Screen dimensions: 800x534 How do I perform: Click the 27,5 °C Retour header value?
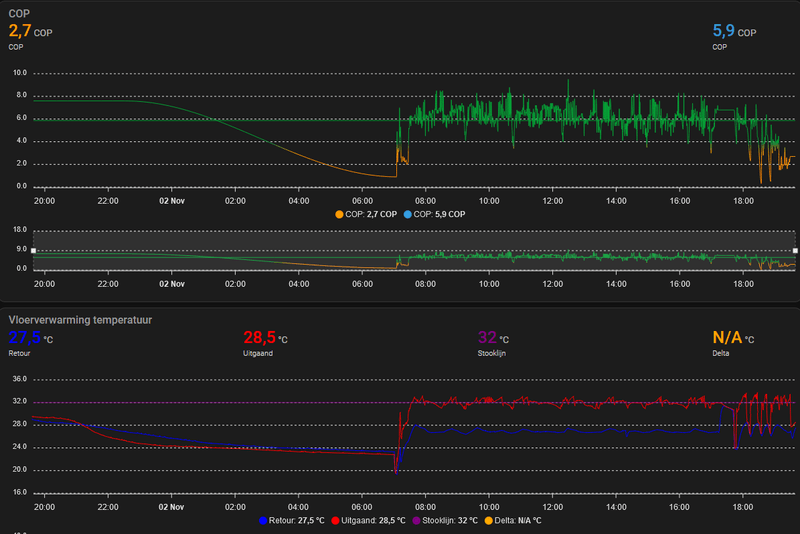[x=31, y=338]
